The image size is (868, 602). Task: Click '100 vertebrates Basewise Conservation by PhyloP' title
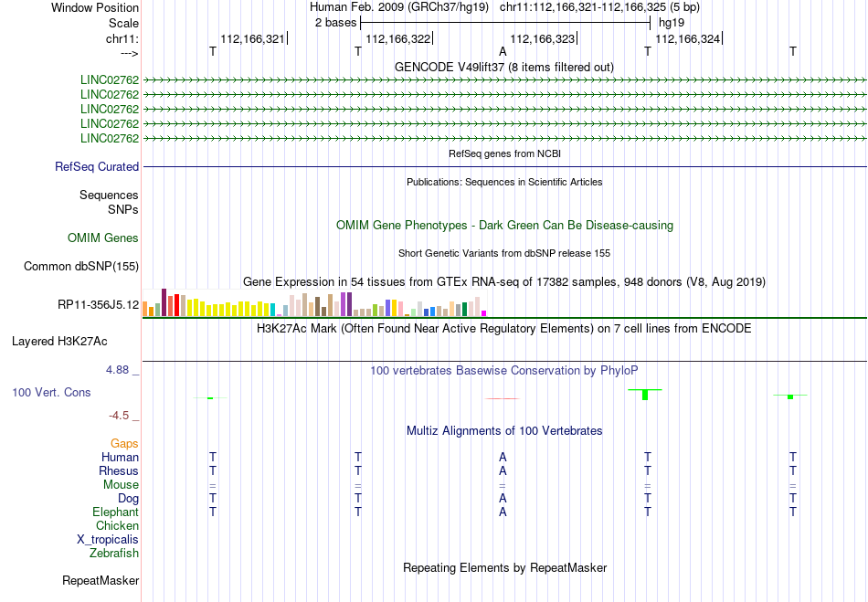click(x=504, y=371)
